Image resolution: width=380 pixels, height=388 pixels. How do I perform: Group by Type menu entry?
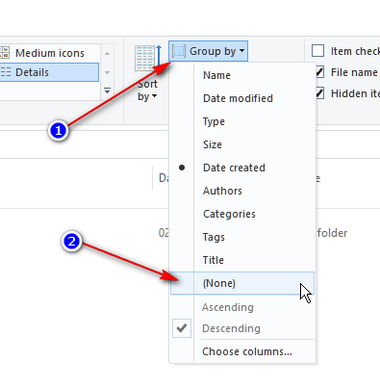[214, 122]
